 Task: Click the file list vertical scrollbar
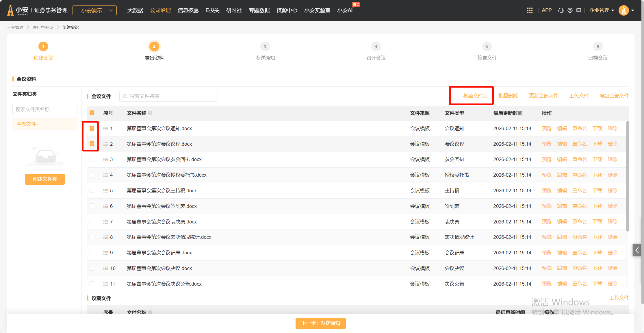coord(627,176)
